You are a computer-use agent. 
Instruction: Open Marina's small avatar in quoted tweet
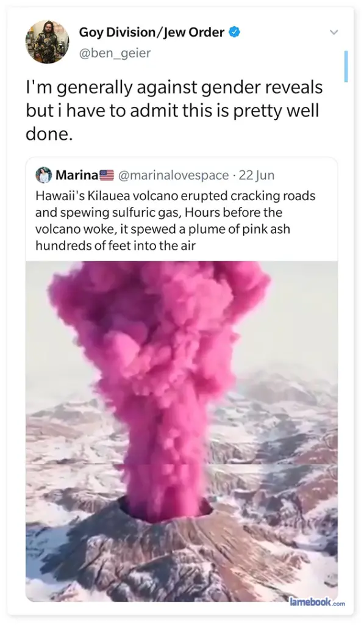43,175
